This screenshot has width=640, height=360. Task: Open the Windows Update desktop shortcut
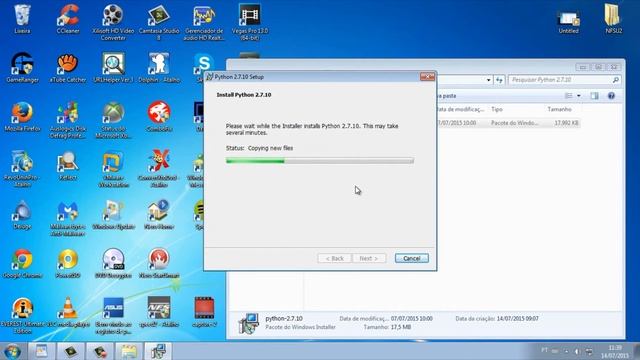[x=113, y=215]
